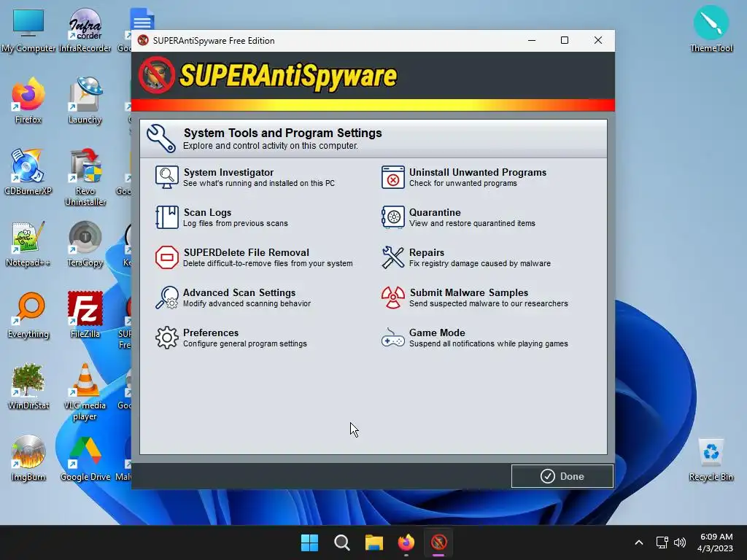The height and width of the screenshot is (560, 747).
Task: Click the Preferences gear icon
Action: 167,337
